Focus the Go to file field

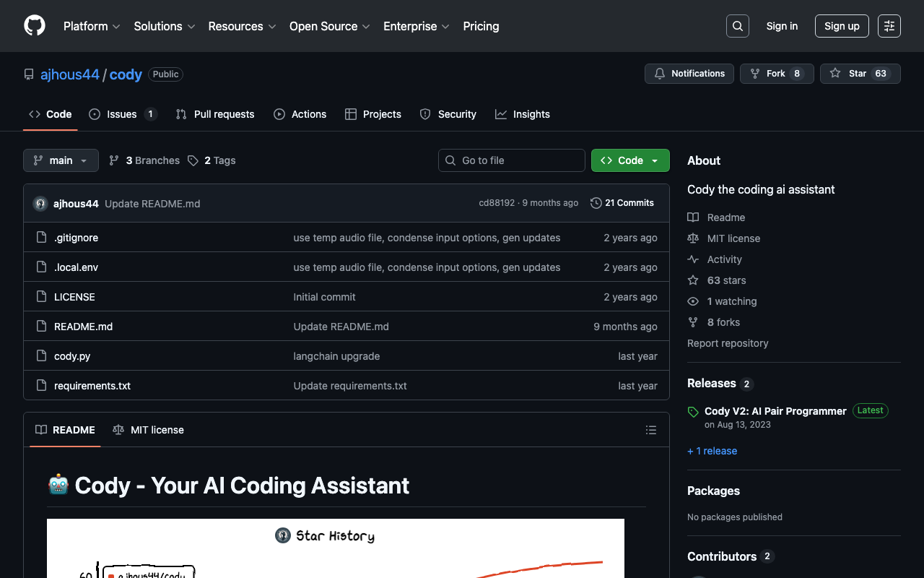coord(512,160)
